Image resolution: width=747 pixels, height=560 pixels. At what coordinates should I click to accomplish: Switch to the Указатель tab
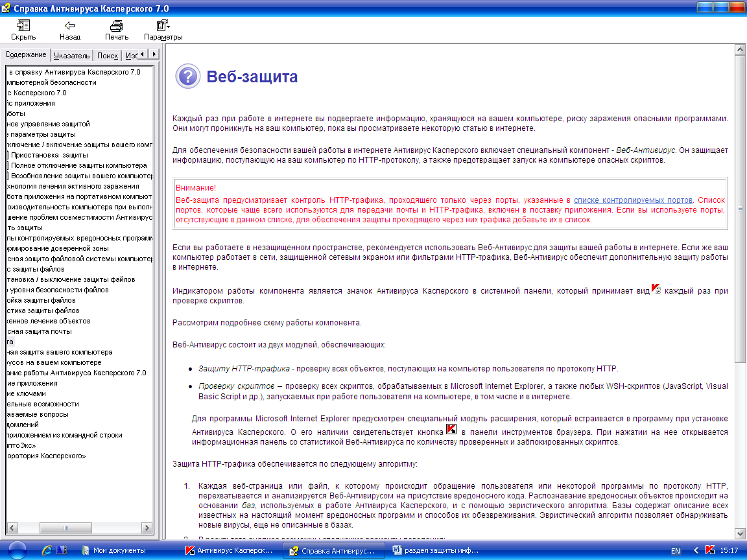pyautogui.click(x=71, y=56)
